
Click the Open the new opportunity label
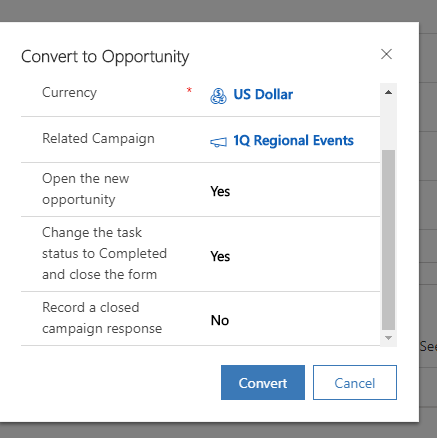(x=86, y=189)
